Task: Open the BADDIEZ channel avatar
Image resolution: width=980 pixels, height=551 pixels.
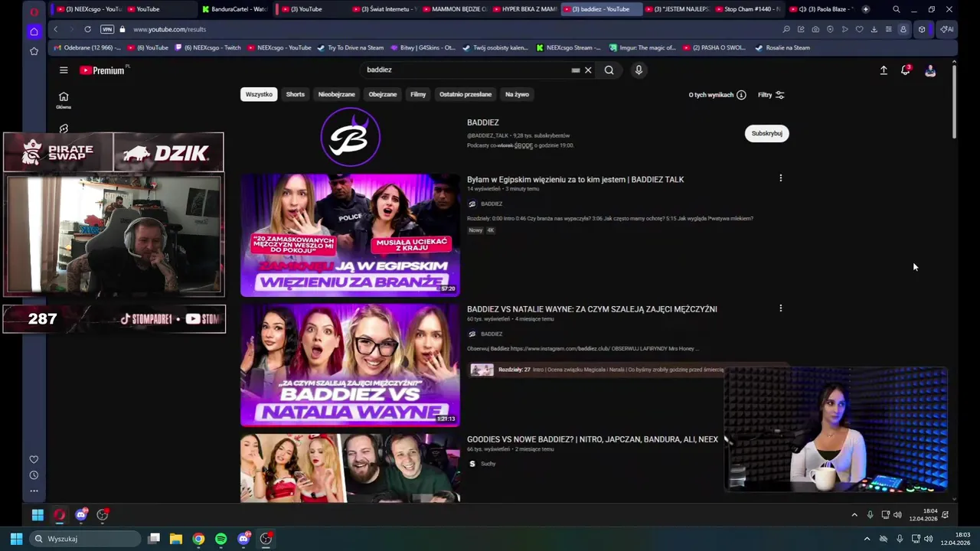Action: (x=350, y=137)
